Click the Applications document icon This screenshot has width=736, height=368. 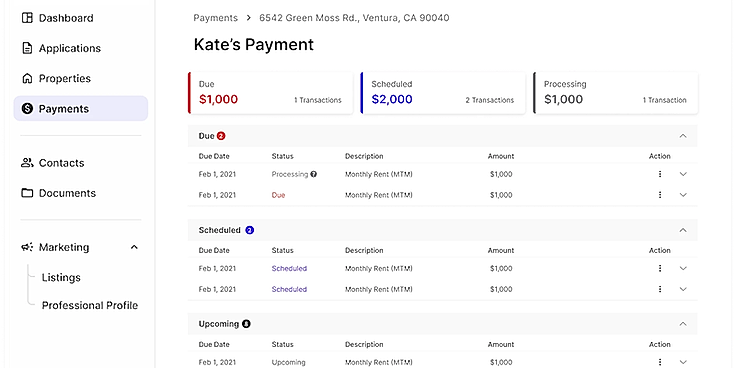point(27,48)
